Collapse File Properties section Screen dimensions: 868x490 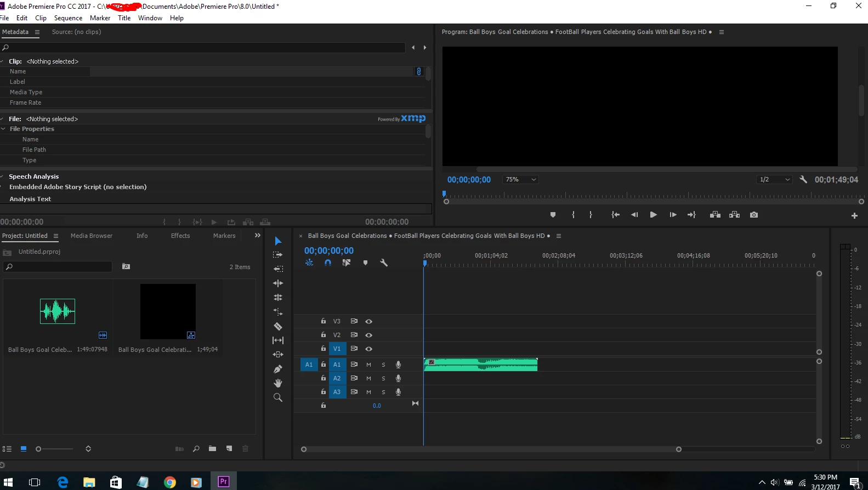(x=3, y=129)
